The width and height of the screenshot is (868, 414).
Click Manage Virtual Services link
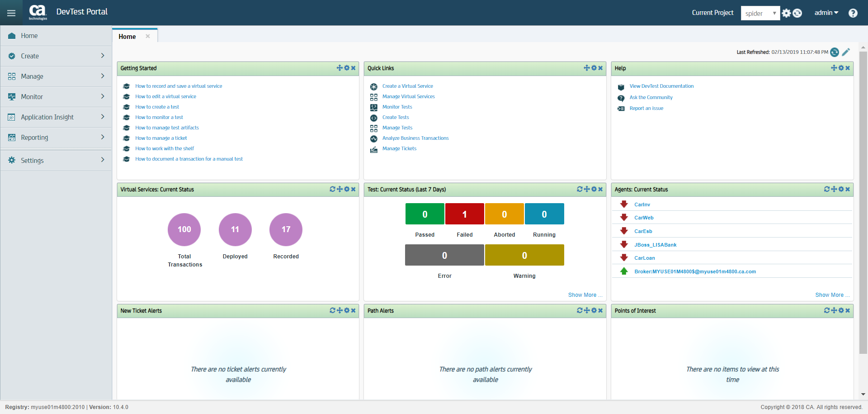coord(408,96)
